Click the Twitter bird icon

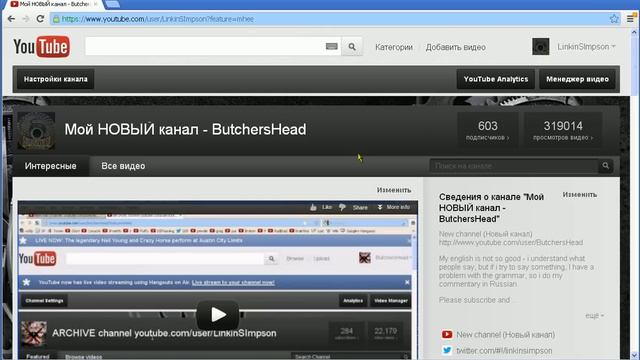click(447, 350)
